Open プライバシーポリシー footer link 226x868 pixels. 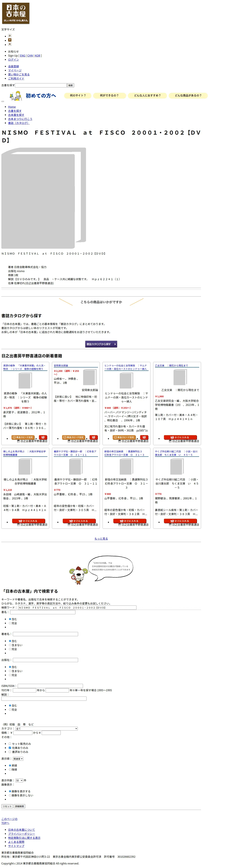[22, 834]
